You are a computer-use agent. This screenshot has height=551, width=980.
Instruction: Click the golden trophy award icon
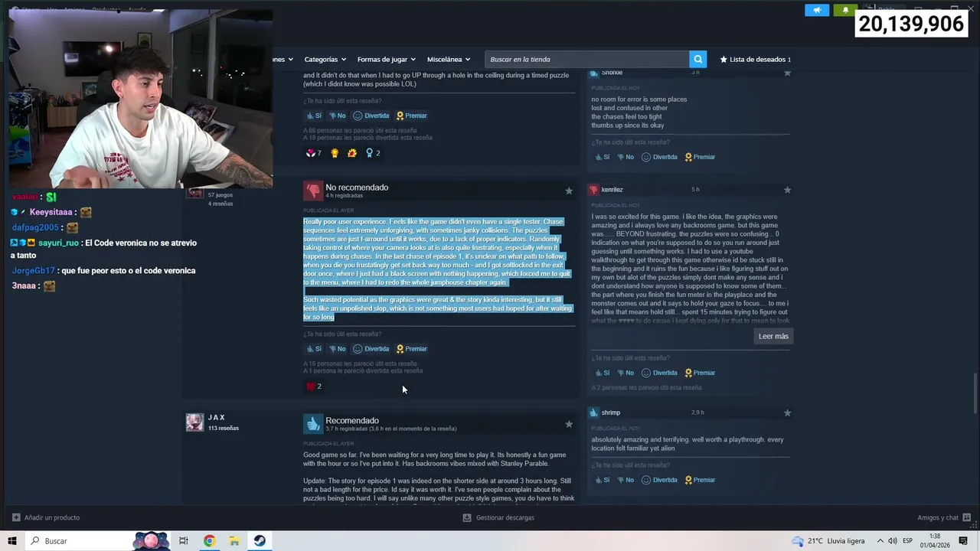tap(335, 153)
